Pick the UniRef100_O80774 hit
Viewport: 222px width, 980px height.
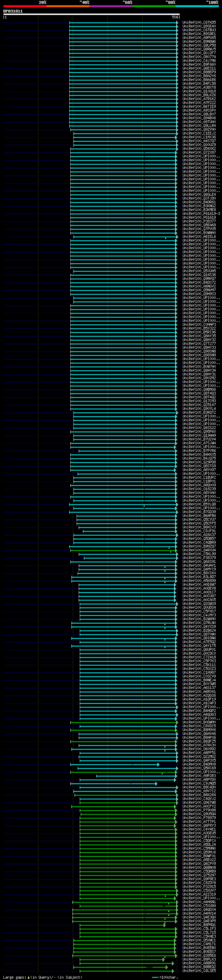pos(199,57)
